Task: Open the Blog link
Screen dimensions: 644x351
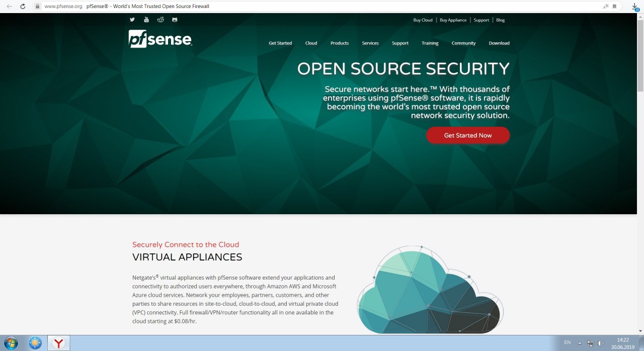Action: [x=500, y=20]
